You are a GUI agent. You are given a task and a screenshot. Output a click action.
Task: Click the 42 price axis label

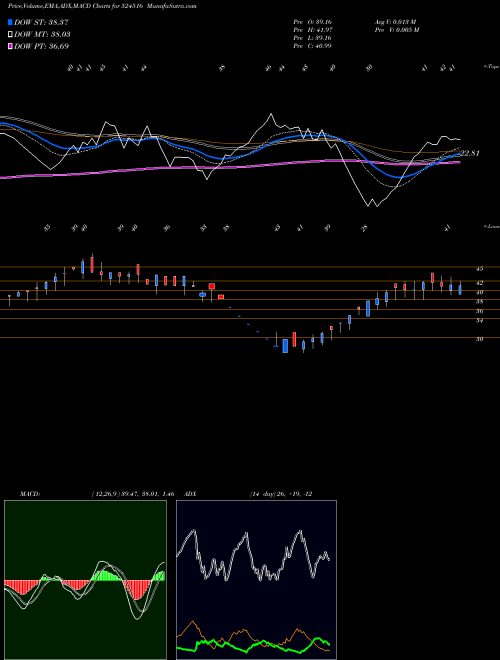pos(479,283)
